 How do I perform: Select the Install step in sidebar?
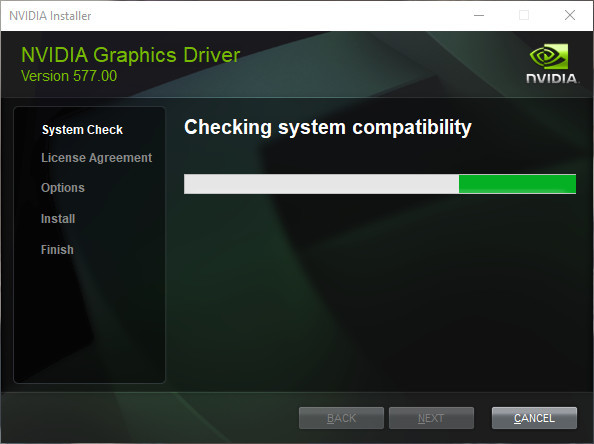58,219
